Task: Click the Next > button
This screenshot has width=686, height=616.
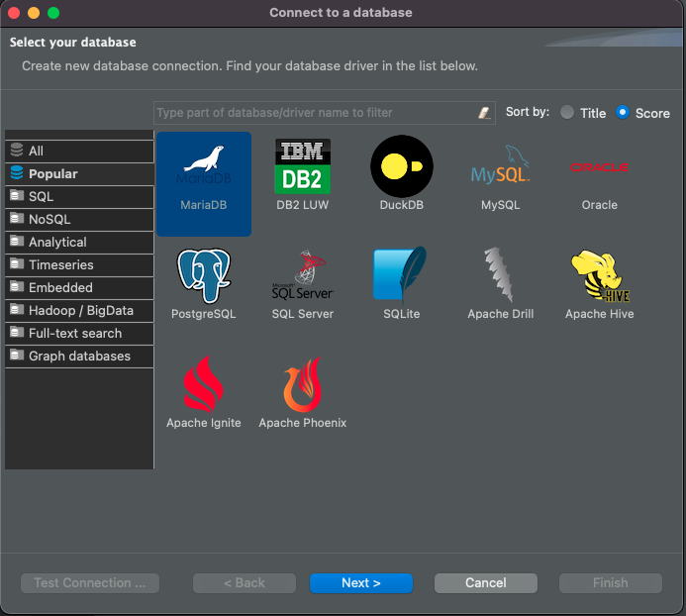Action: (361, 583)
